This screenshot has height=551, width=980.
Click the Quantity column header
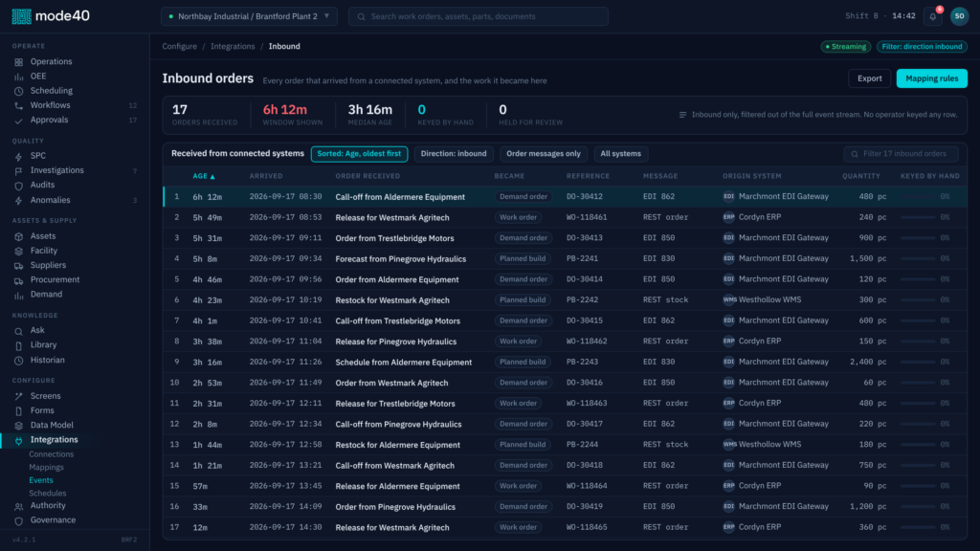[861, 176]
